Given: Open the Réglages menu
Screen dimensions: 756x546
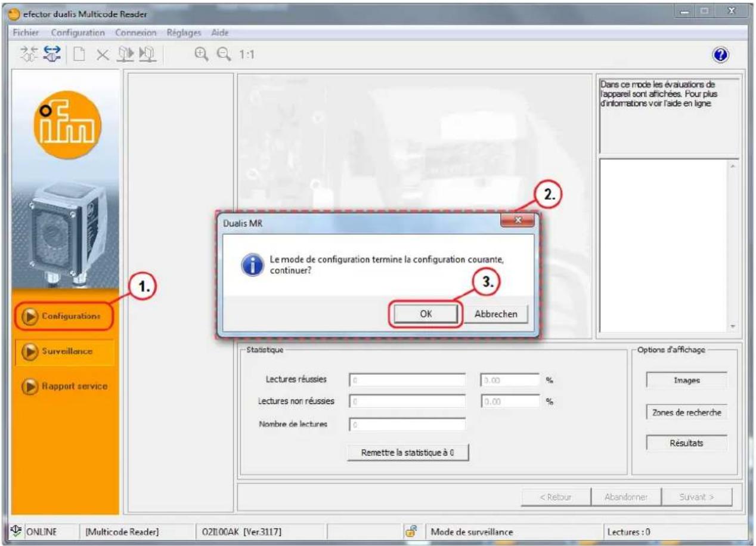Looking at the screenshot, I should coord(184,32).
